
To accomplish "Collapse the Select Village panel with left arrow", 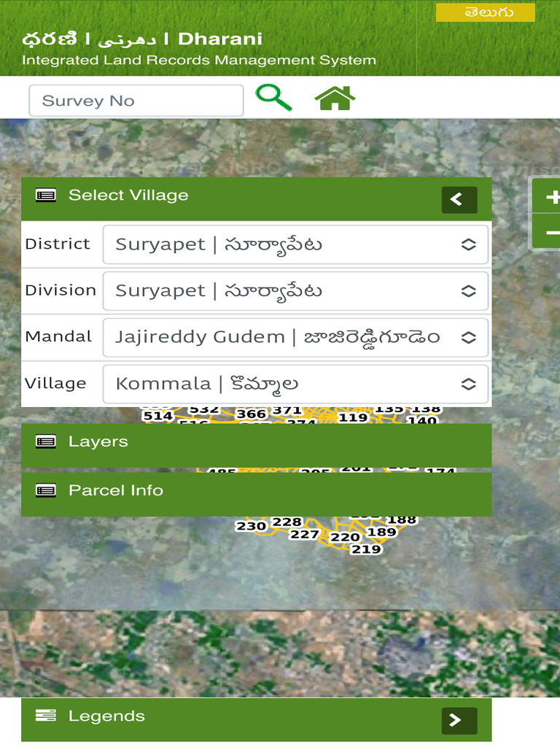I will tap(459, 200).
